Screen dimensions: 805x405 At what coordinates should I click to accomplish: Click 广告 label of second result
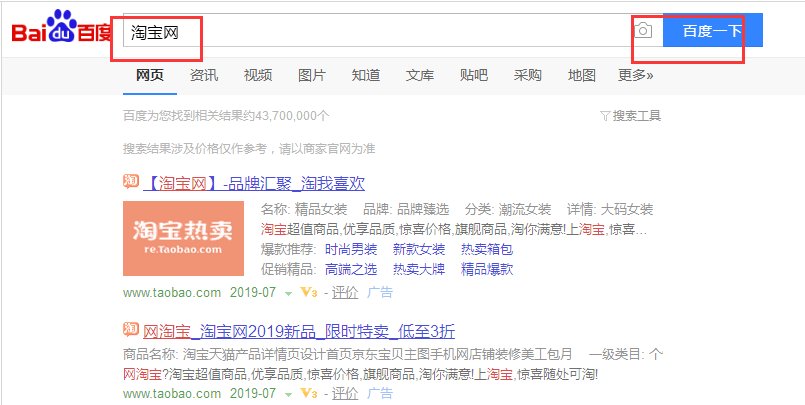[x=380, y=393]
